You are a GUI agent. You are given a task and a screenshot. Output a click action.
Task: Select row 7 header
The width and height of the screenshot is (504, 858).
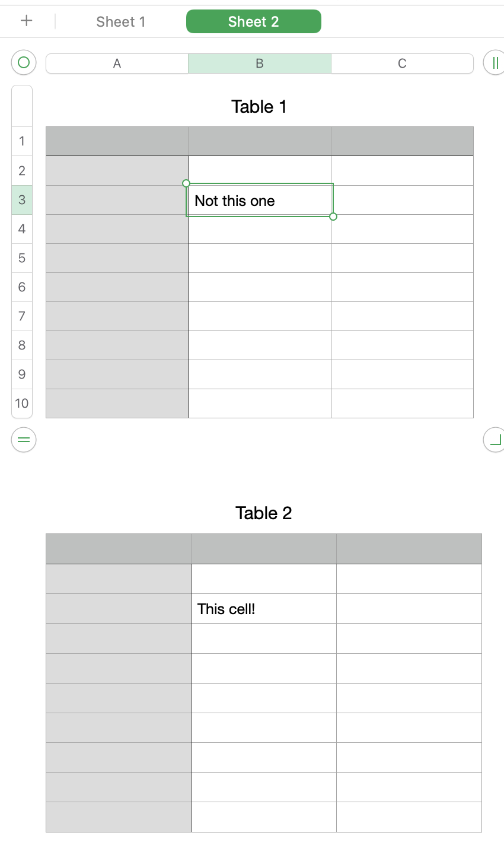pos(22,316)
